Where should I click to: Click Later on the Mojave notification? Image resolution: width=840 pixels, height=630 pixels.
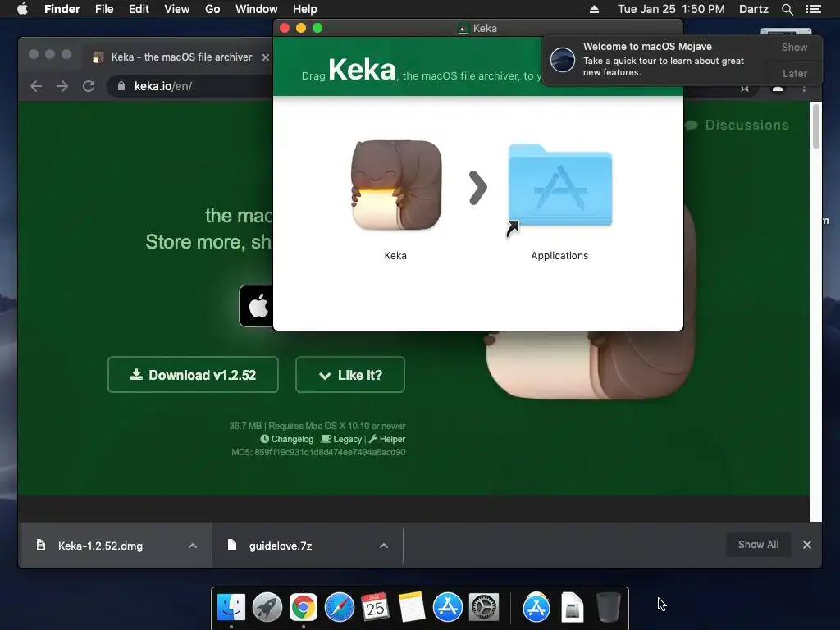click(x=794, y=73)
